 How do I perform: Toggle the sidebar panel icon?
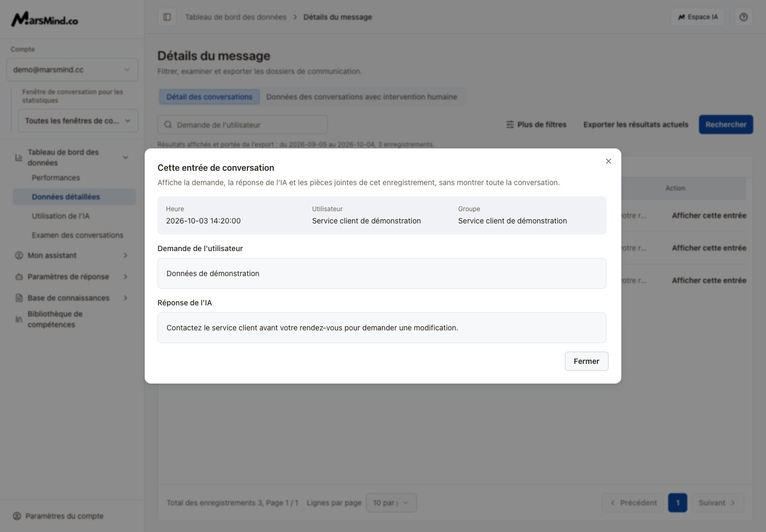tap(167, 17)
